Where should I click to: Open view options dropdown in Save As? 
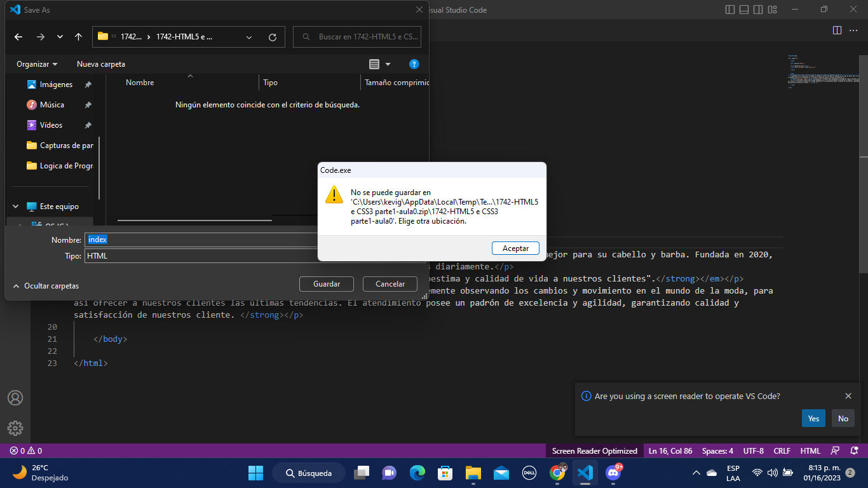(x=388, y=64)
